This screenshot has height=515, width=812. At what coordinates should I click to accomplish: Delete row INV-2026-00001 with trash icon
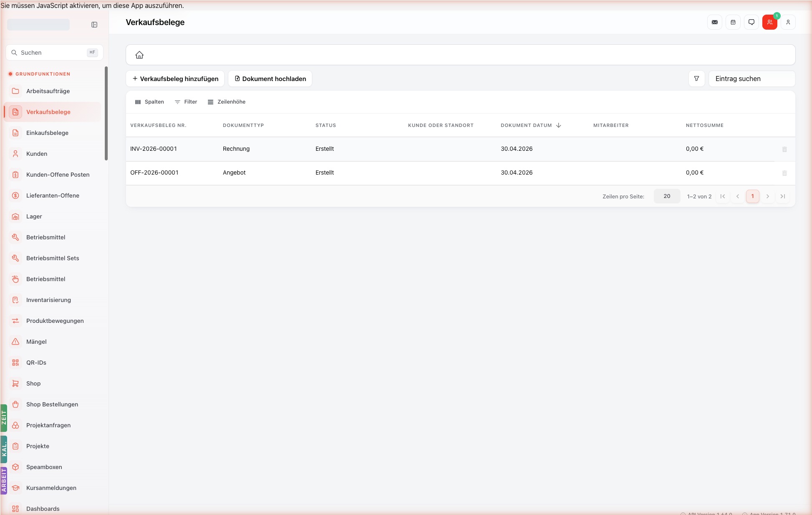click(x=784, y=149)
